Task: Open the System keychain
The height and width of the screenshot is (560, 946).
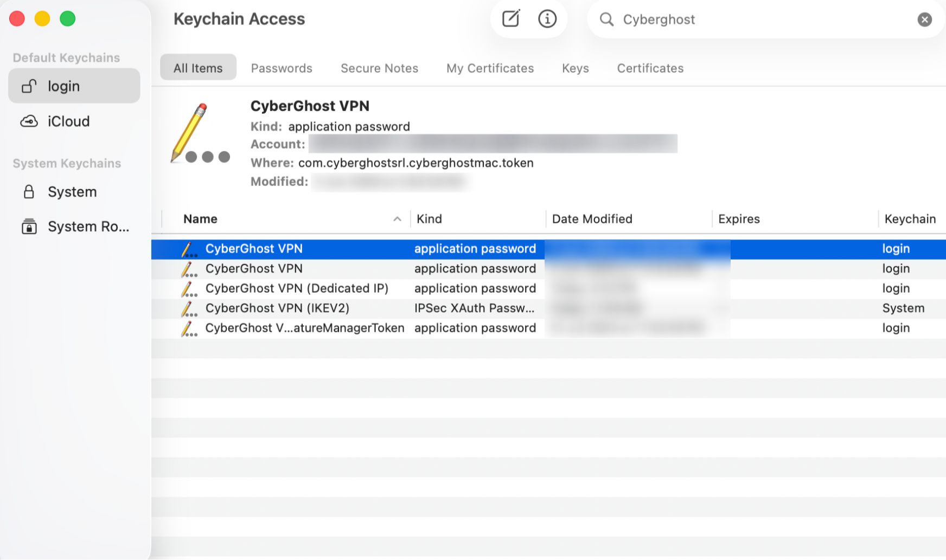Action: point(74,192)
